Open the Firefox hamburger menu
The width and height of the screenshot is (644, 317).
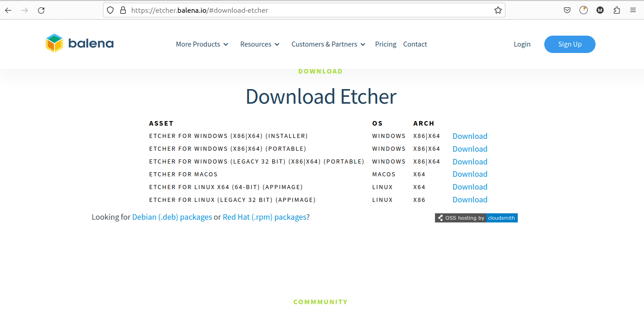click(x=633, y=10)
